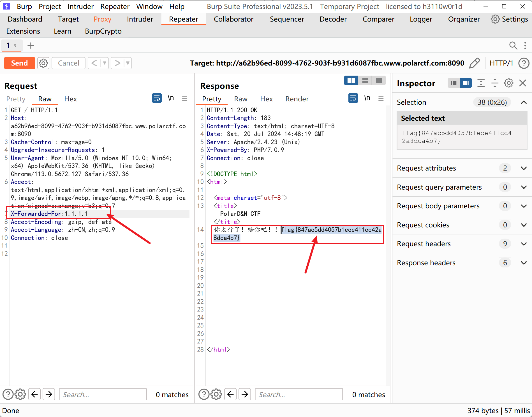Switch Response view to Render tab
Viewport: 532px width, 417px height.
[x=297, y=99]
